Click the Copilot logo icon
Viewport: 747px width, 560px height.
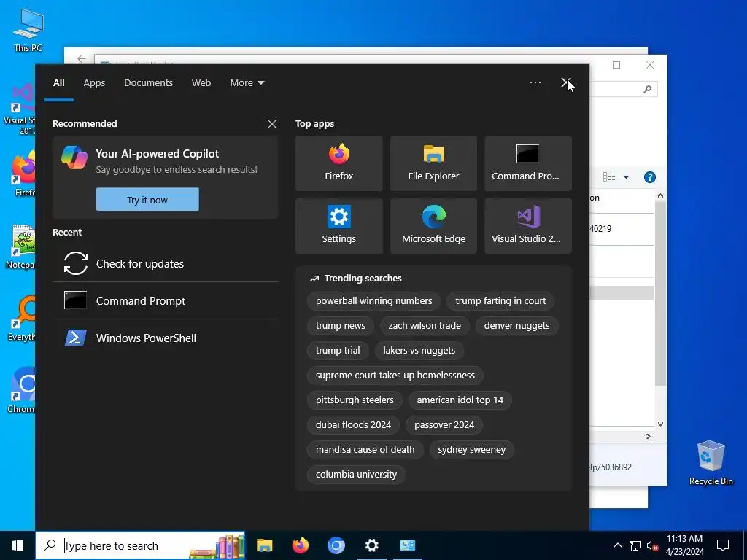tap(74, 157)
